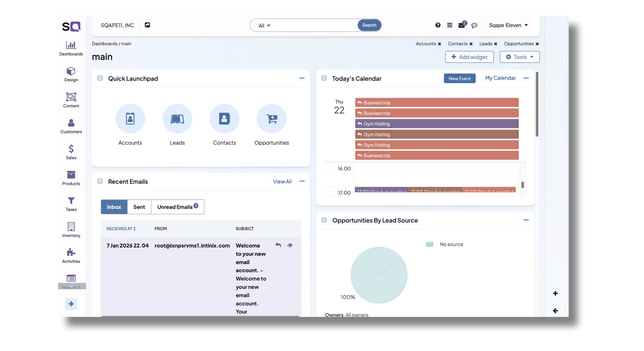Click the No source legend swatch

pyautogui.click(x=429, y=245)
